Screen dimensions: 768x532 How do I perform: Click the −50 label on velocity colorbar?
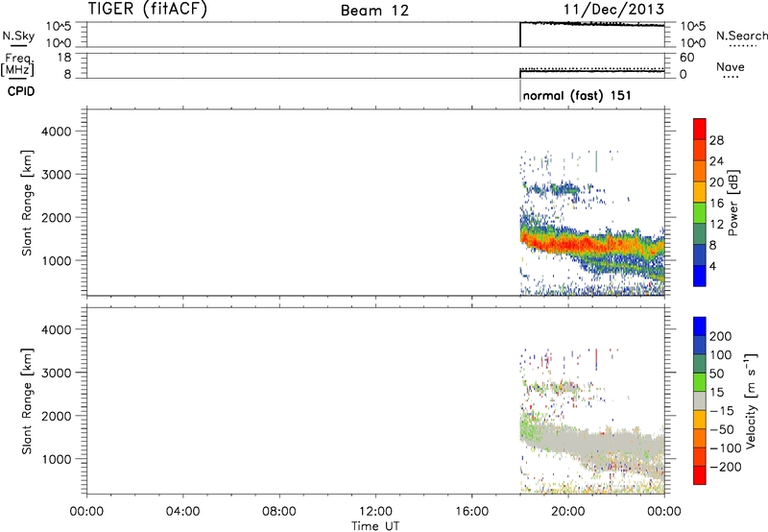(x=721, y=429)
